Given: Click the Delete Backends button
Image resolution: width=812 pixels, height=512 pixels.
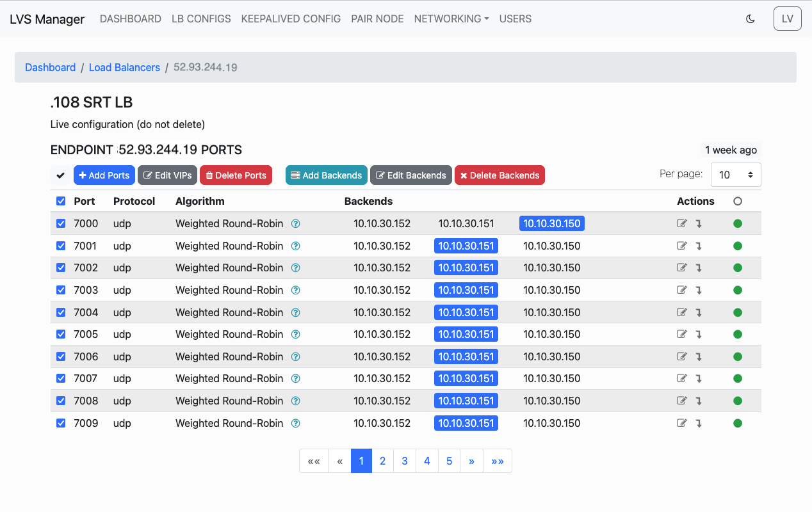Looking at the screenshot, I should point(499,175).
